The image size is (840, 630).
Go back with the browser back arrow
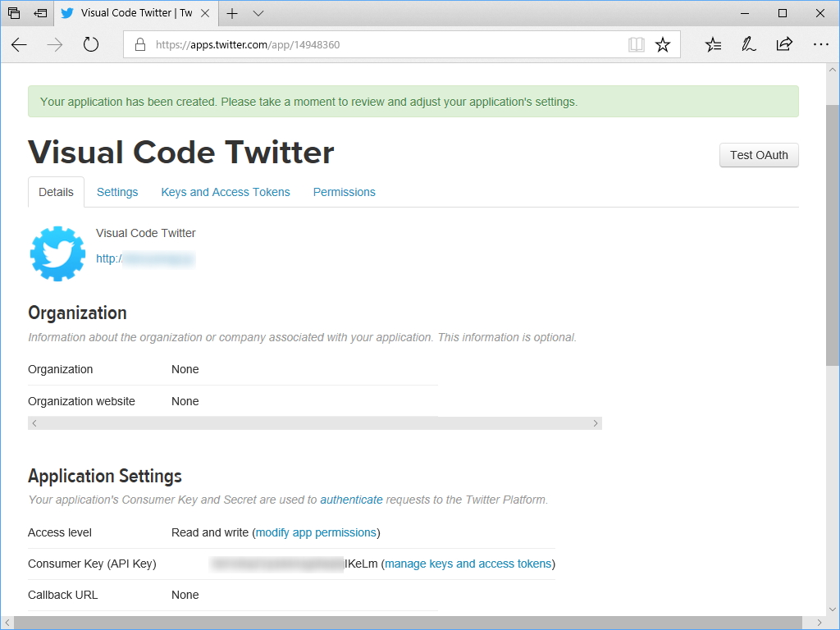coord(20,44)
